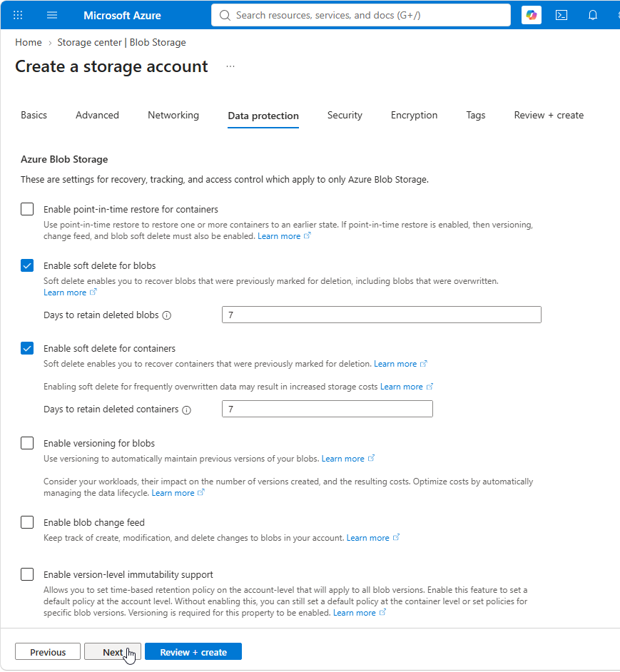The image size is (620, 672).
Task: Go to the Security tab
Action: pyautogui.click(x=345, y=116)
